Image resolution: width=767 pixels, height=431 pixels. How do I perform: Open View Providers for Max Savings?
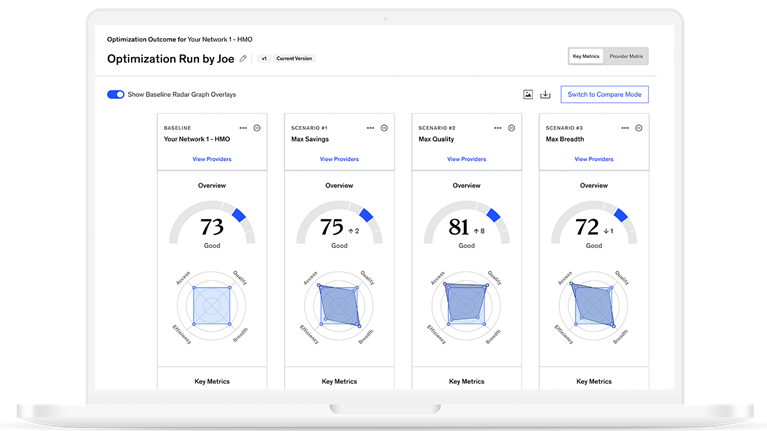click(x=339, y=159)
